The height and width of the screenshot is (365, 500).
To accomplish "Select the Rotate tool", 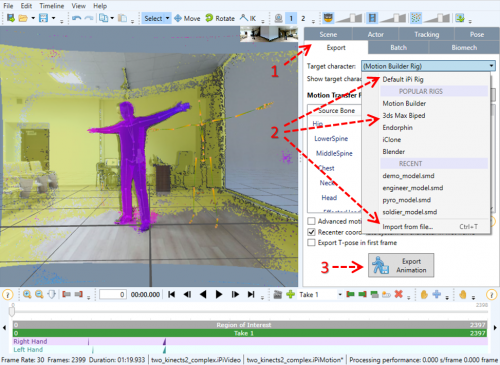I will (x=220, y=18).
